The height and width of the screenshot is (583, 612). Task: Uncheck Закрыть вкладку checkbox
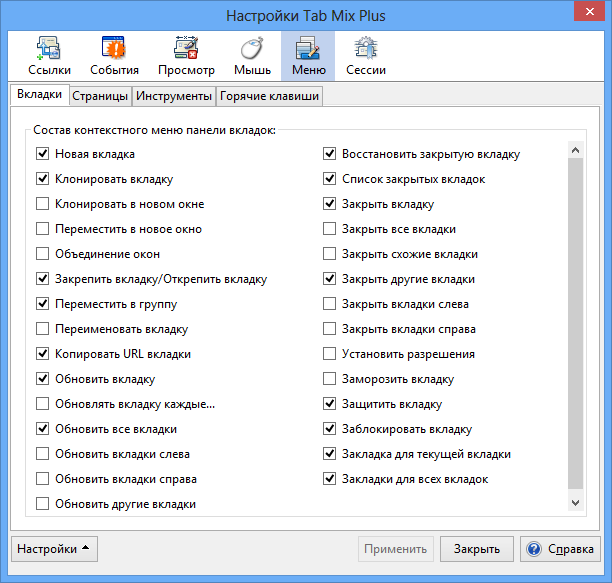coord(329,204)
